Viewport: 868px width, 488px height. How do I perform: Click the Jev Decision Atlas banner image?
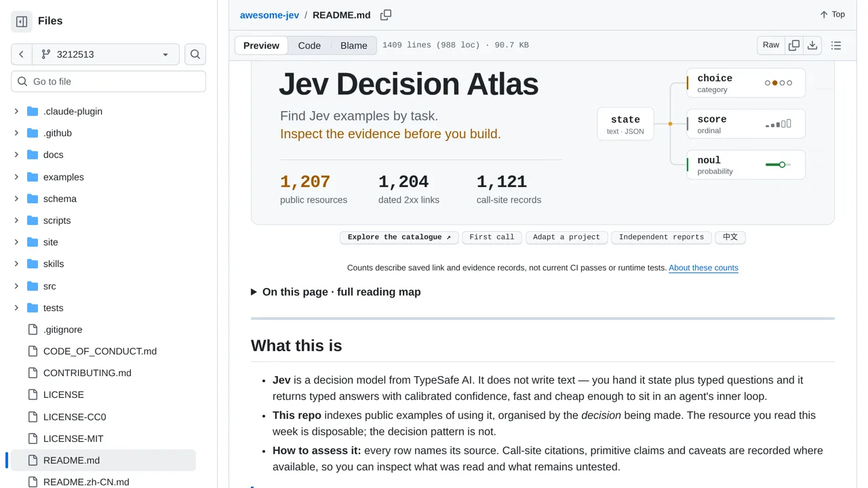[x=542, y=142]
